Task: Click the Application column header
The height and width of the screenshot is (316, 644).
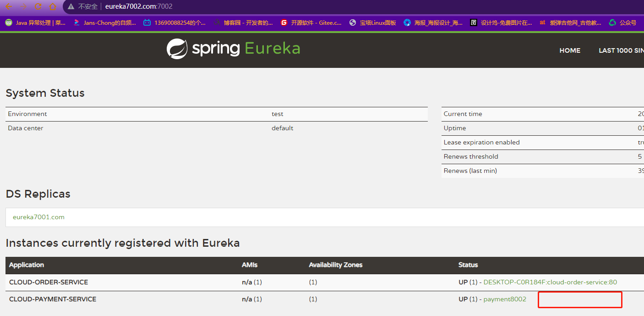Action: 27,265
